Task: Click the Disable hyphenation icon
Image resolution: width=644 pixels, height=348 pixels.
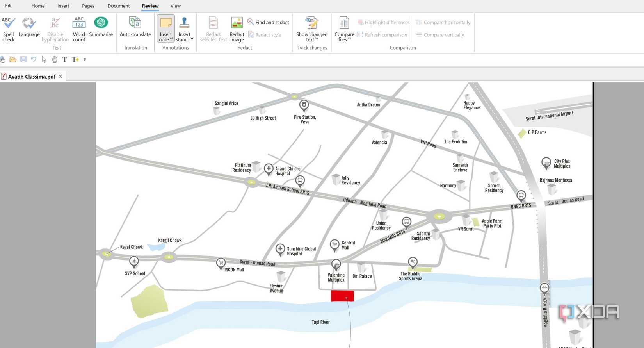Action: pos(55,22)
